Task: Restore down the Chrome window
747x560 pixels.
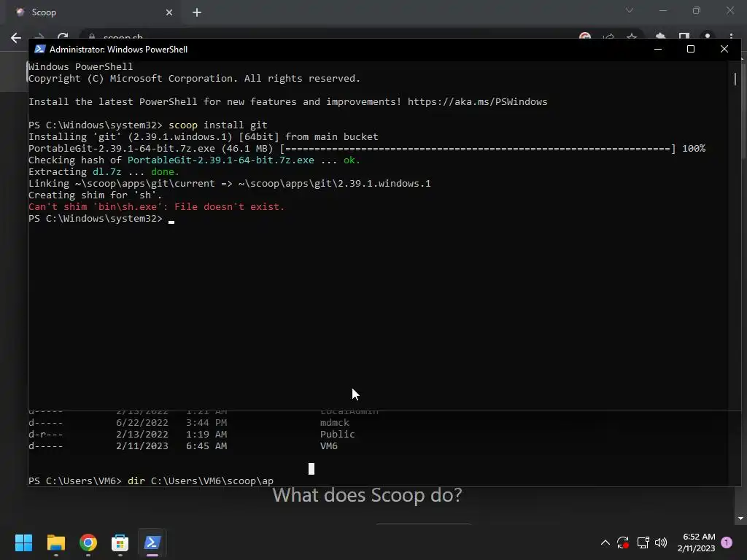Action: click(x=697, y=10)
